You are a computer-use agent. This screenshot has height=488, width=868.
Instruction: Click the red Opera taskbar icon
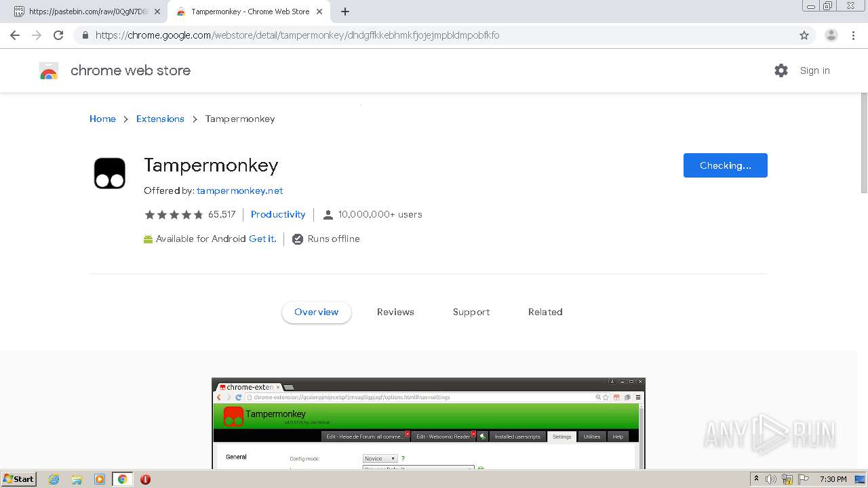tap(145, 479)
